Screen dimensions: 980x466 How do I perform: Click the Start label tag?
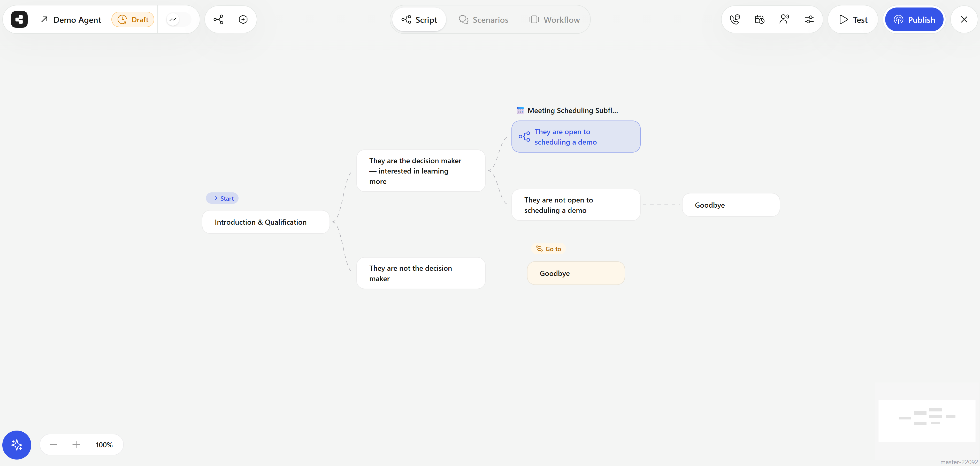pos(222,198)
